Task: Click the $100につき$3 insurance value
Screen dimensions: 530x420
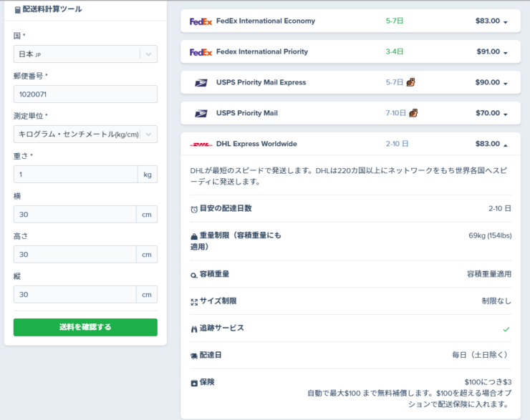Action: 488,382
